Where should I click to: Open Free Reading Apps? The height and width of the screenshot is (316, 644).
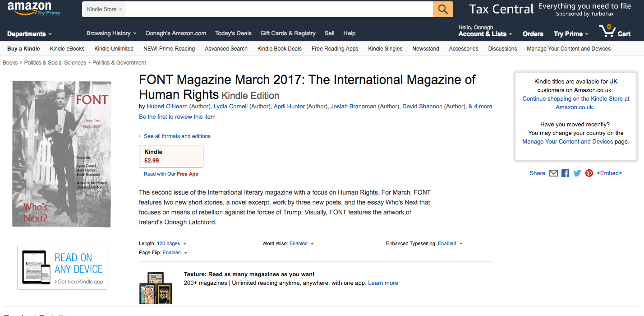point(335,49)
